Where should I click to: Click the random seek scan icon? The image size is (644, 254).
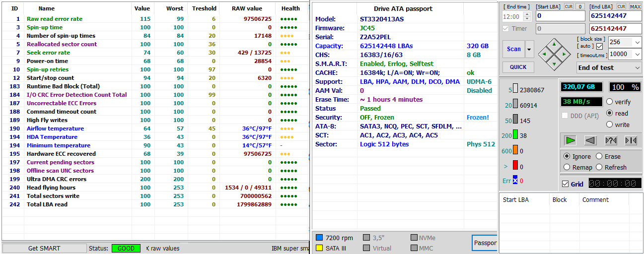[x=611, y=140]
